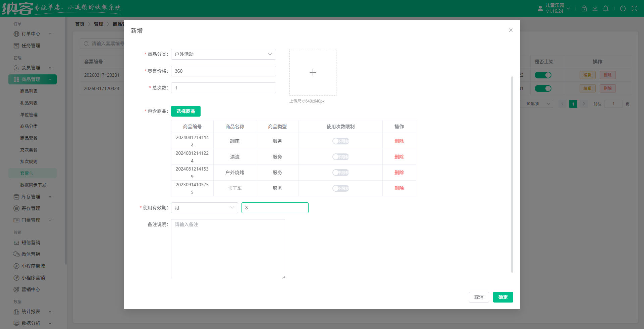Open 短信营销 in the marketing section
Screen dimensions: 644x329
(31, 242)
